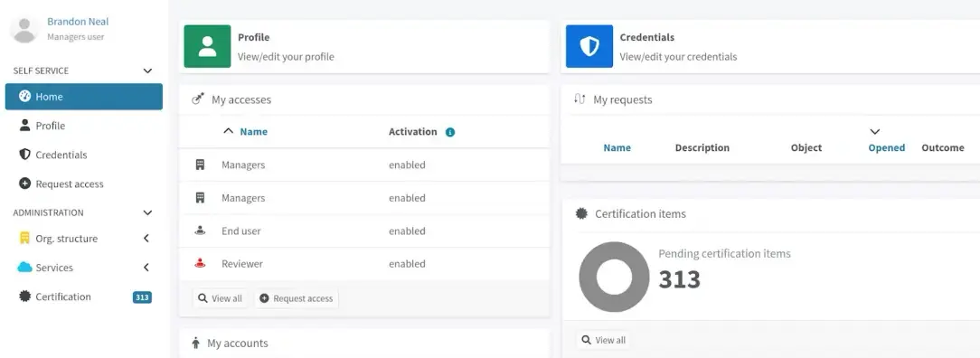Image resolution: width=980 pixels, height=358 pixels.
Task: Click the My requests icon
Action: tap(580, 99)
